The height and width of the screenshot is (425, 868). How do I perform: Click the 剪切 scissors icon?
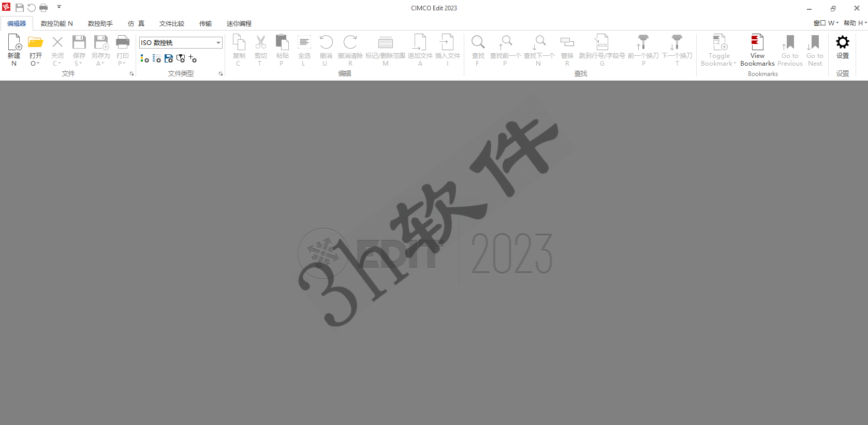coord(260,42)
